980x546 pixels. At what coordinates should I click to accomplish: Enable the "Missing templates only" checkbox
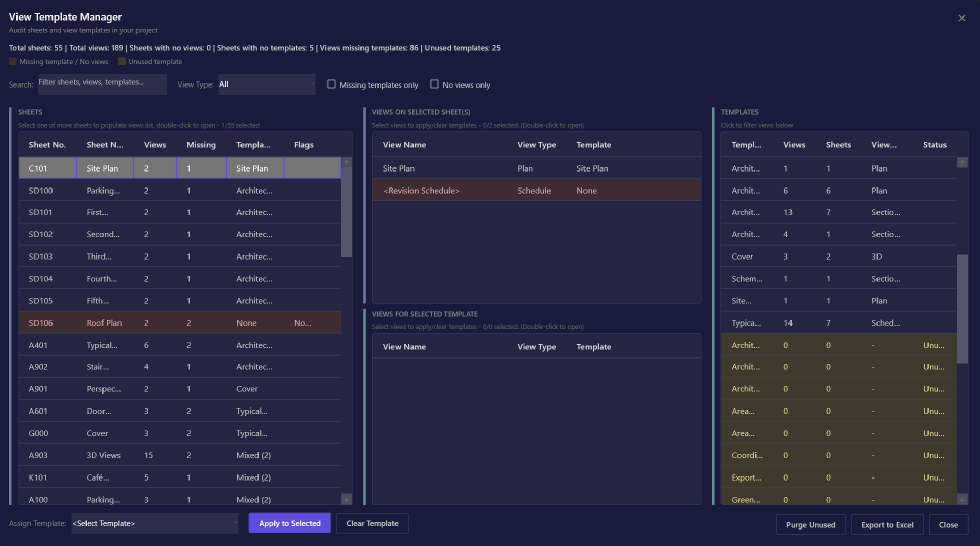(x=331, y=84)
